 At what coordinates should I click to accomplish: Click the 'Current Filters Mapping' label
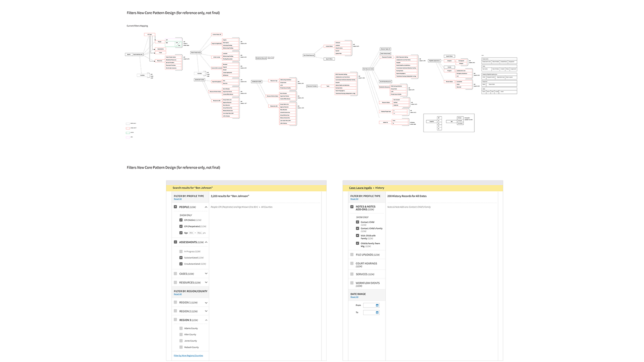tap(137, 26)
